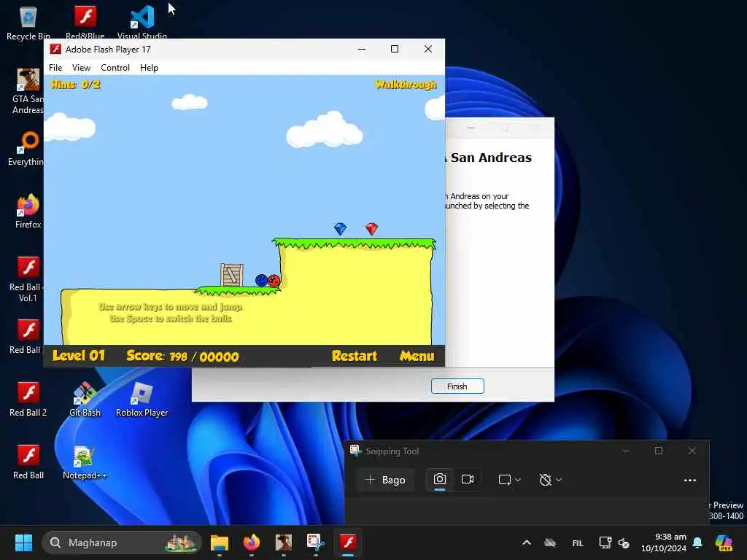Click the Walkthrough link in the game
747x560 pixels.
tap(406, 85)
